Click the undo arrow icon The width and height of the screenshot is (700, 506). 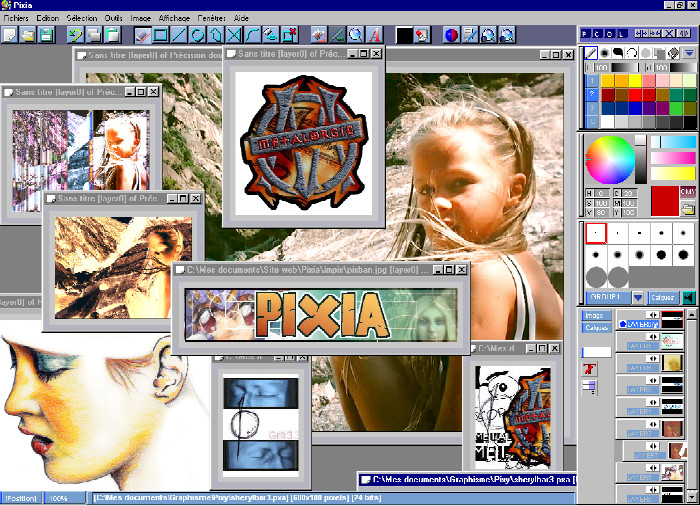coord(75,35)
